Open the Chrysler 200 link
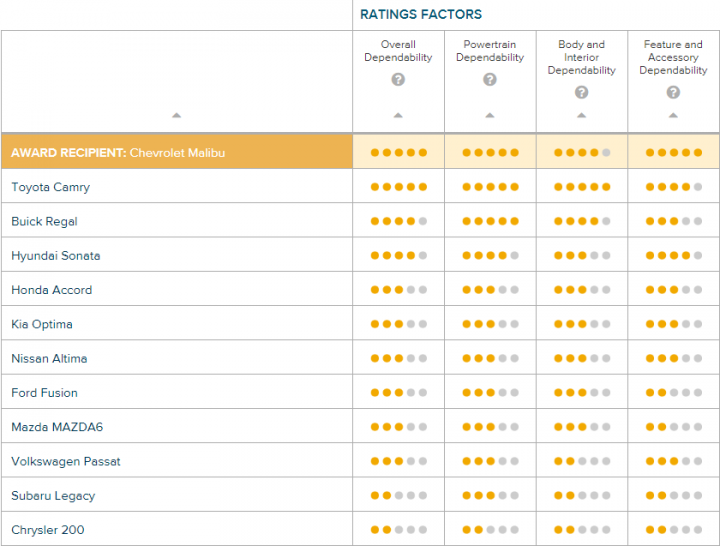The image size is (720, 546). [48, 530]
